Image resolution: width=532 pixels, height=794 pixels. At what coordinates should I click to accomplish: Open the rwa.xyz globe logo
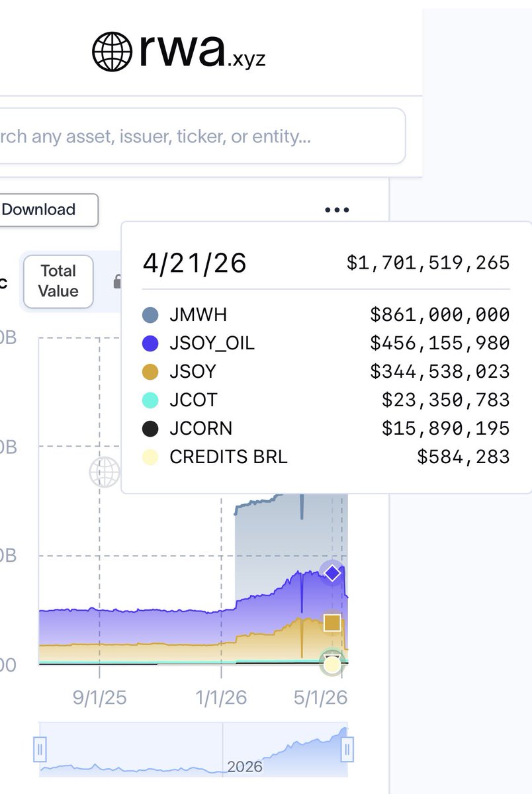click(x=179, y=50)
